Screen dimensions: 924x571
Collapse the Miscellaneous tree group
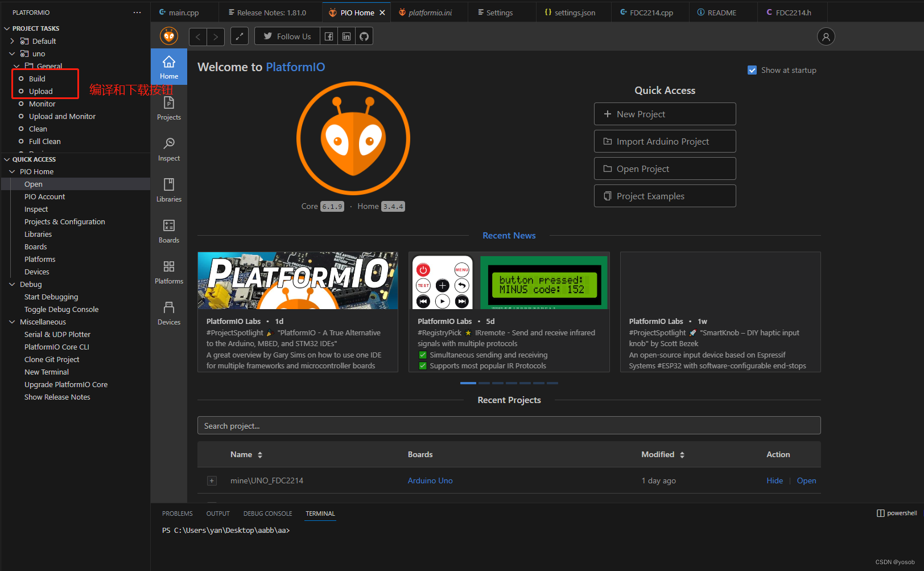pos(13,322)
